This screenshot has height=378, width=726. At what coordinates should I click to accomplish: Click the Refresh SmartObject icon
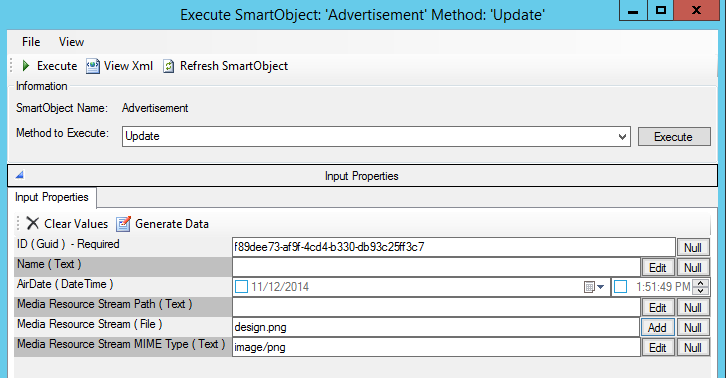[169, 66]
